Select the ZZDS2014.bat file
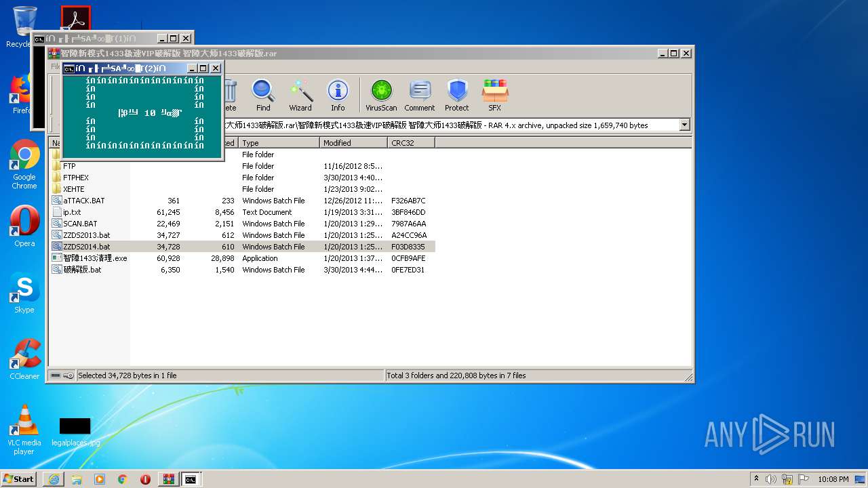Screen dimensions: 868x488 242,247
